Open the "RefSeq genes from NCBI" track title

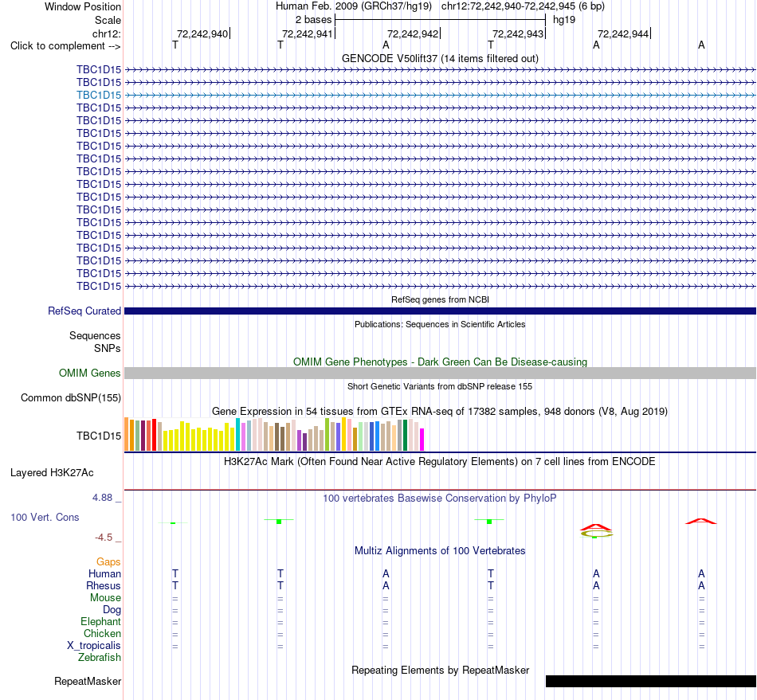point(440,299)
